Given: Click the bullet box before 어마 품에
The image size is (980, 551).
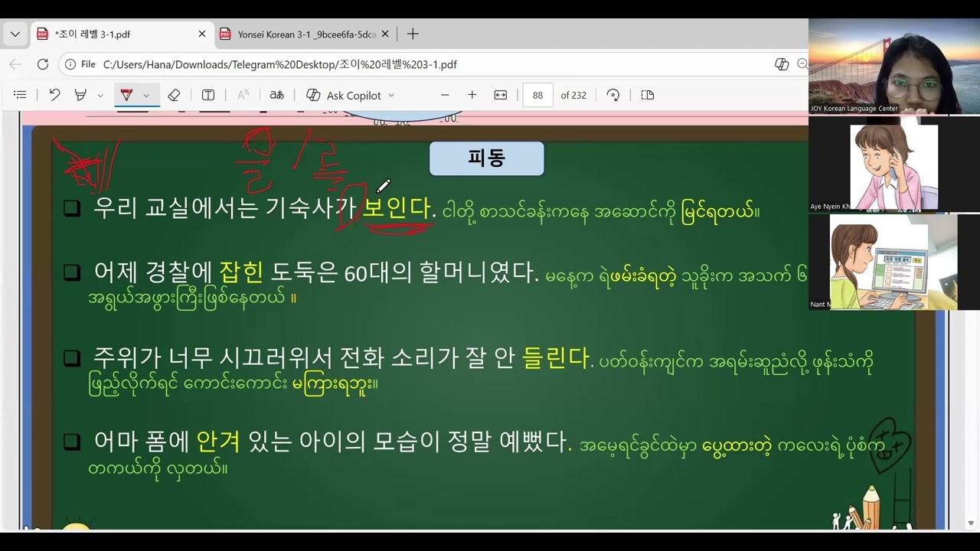Looking at the screenshot, I should tap(72, 442).
